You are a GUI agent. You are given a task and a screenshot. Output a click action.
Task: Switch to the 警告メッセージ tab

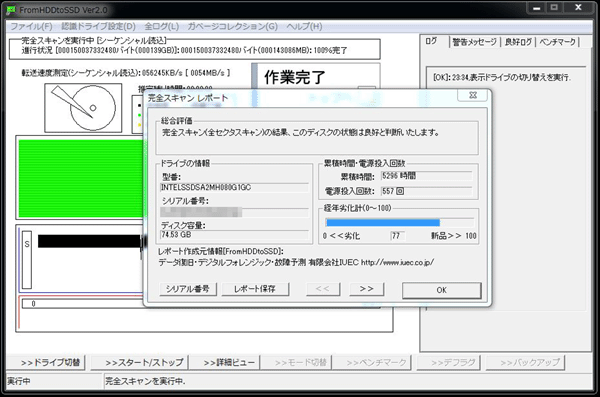click(x=474, y=42)
